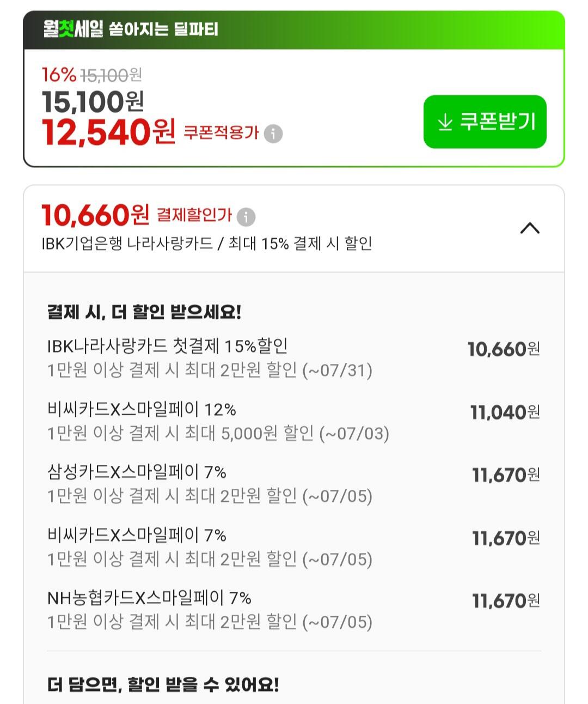Tap 11,670원 price in NH농협카드 row
This screenshot has width=588, height=704.
506,600
